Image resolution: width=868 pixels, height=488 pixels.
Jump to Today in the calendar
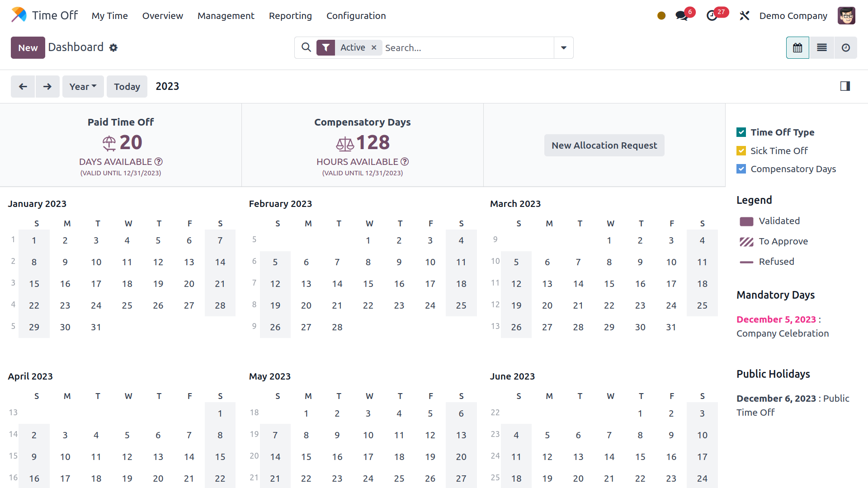coord(127,86)
